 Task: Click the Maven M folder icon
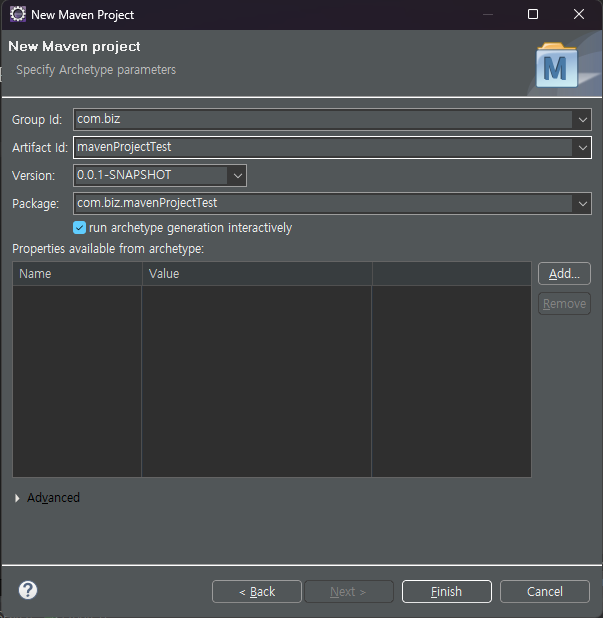tap(556, 65)
